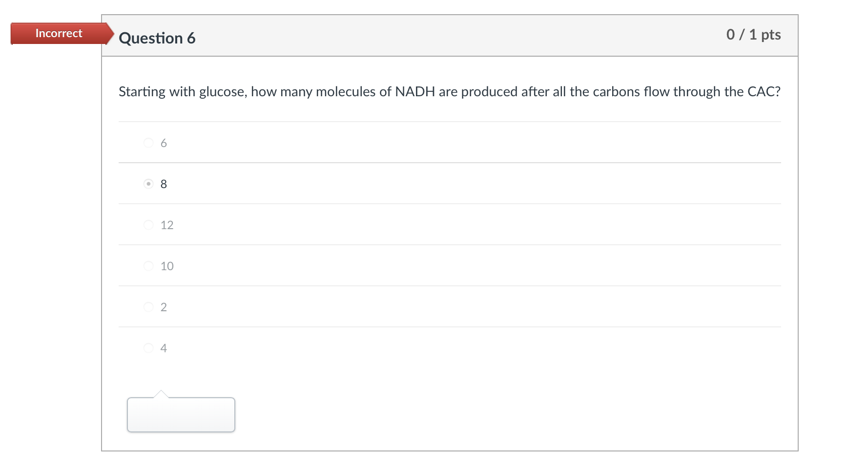Click the question text about NADH molecules
The width and height of the screenshot is (868, 471).
tap(449, 91)
